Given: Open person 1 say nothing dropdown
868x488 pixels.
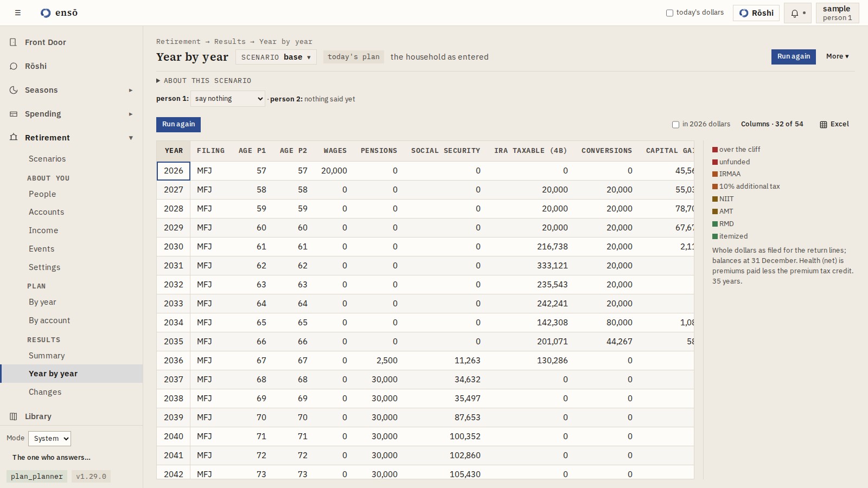Looking at the screenshot, I should pyautogui.click(x=228, y=99).
